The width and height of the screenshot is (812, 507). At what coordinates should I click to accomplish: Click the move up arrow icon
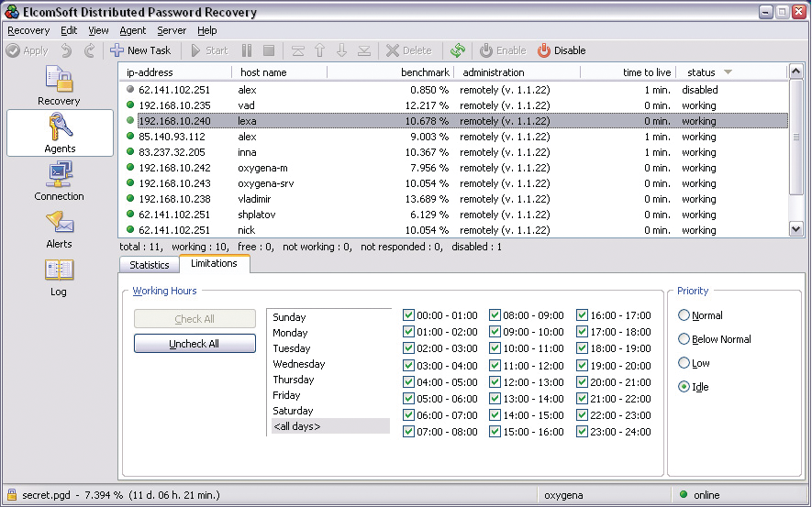pos(319,50)
